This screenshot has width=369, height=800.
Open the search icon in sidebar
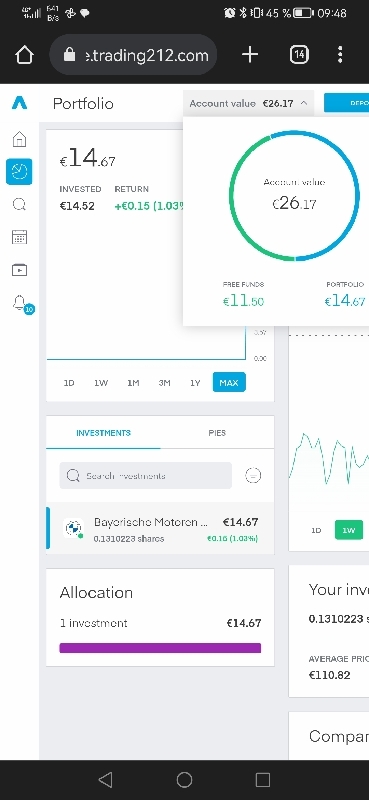[19, 205]
